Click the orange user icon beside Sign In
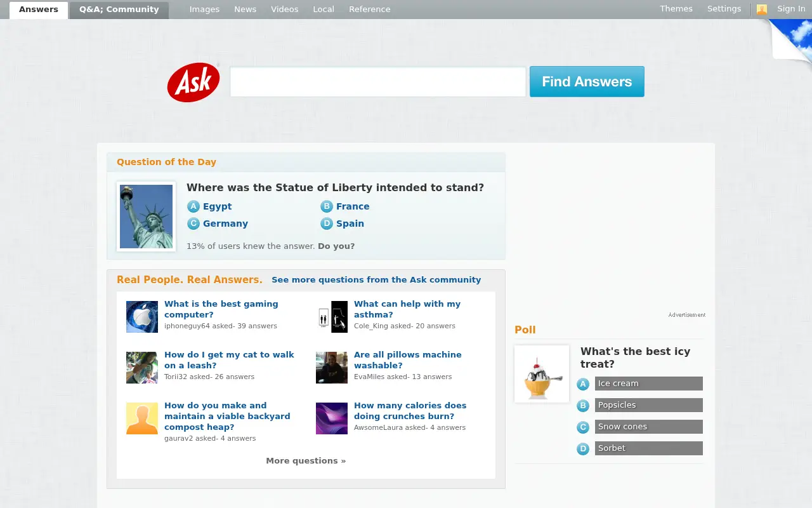 point(762,10)
